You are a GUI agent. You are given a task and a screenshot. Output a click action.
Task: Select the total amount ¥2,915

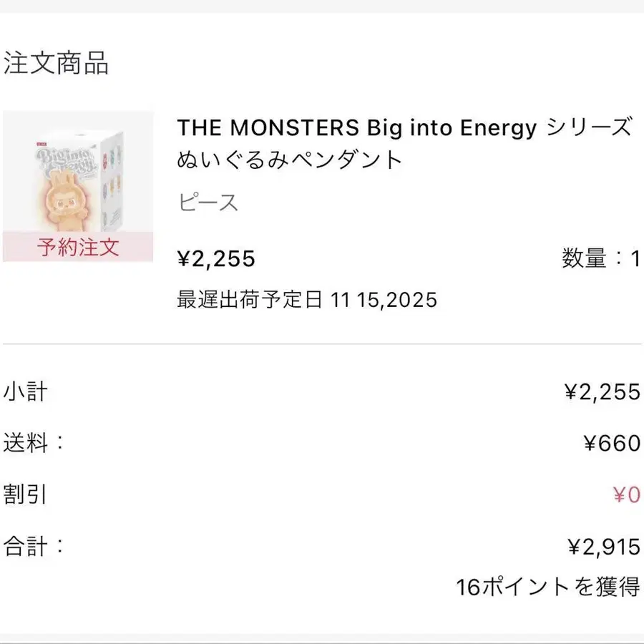click(x=603, y=547)
